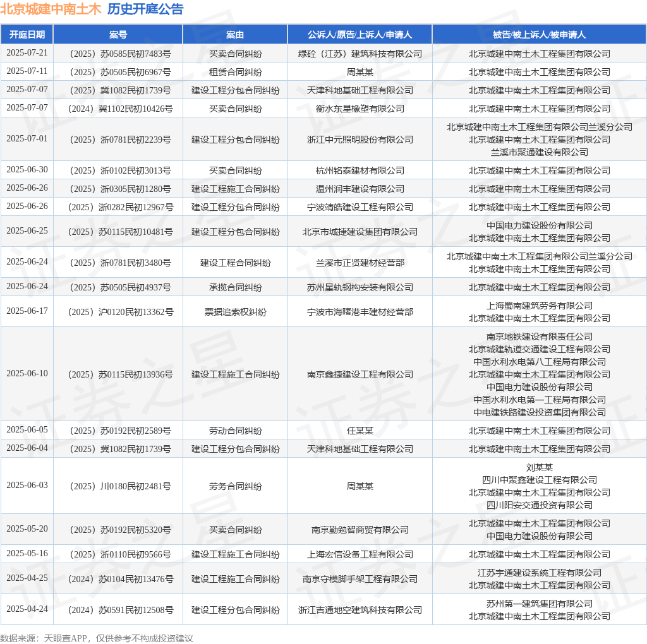
Task: Click the 北京城建中南土木 title text
Action: point(51,9)
